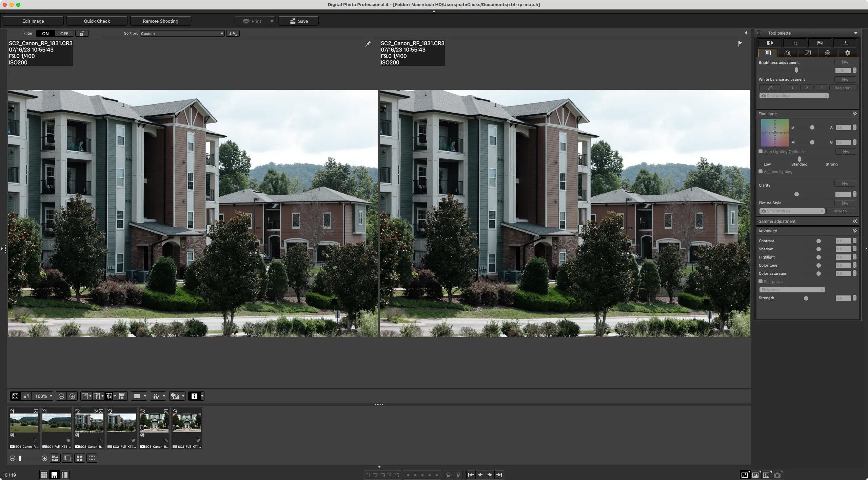Click the Edit Image tab

click(x=33, y=21)
